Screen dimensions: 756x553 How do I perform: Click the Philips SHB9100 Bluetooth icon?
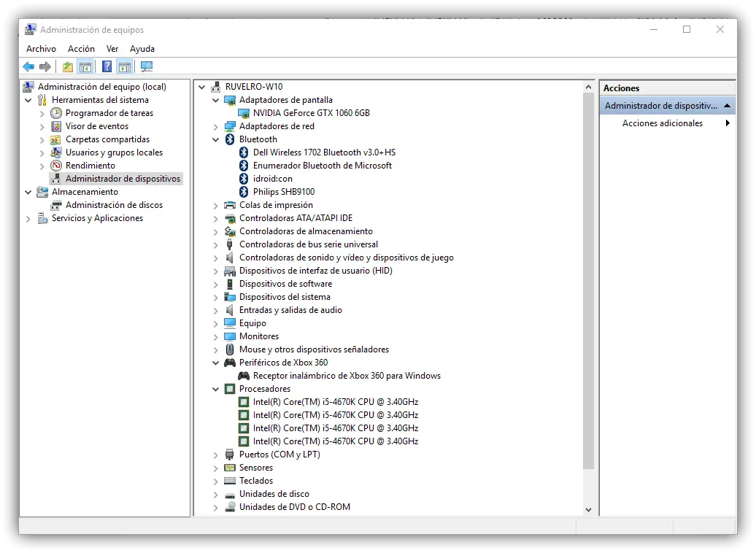pos(244,192)
